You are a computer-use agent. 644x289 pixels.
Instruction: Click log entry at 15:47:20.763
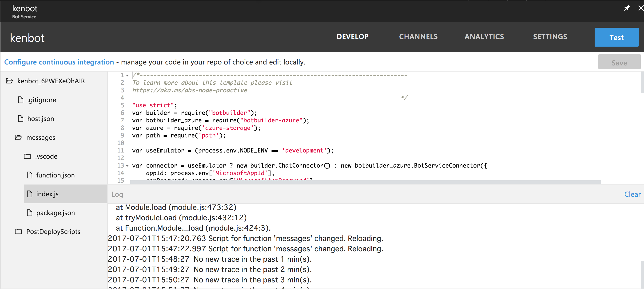pos(246,238)
